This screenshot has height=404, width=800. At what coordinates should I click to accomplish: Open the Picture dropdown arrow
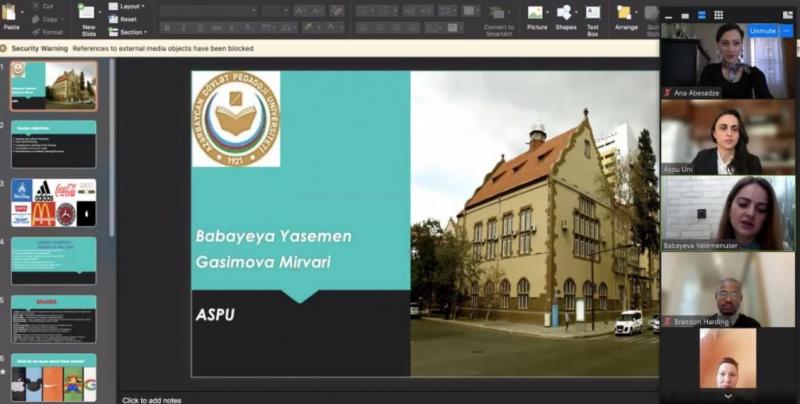pyautogui.click(x=547, y=11)
